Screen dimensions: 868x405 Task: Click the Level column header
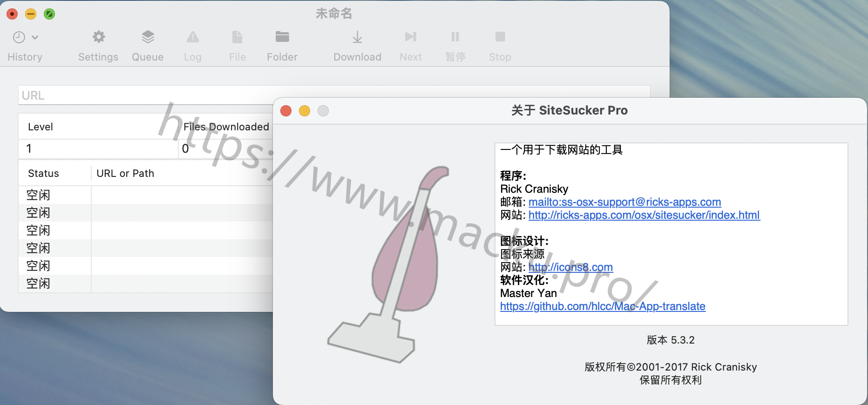point(41,127)
